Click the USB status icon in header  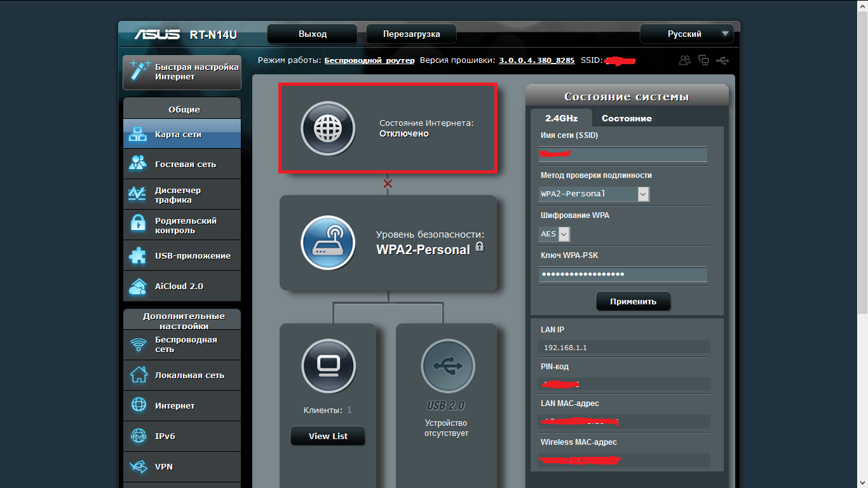722,60
